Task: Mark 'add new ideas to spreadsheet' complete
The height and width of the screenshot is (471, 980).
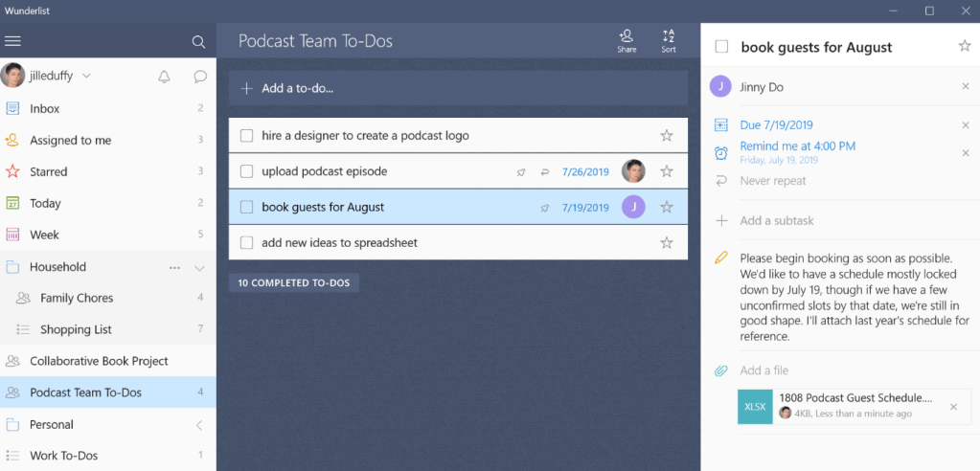Action: [246, 243]
